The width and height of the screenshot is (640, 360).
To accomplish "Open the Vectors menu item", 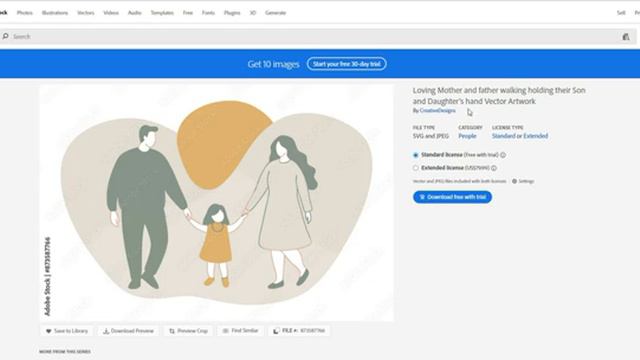I will [x=86, y=13].
